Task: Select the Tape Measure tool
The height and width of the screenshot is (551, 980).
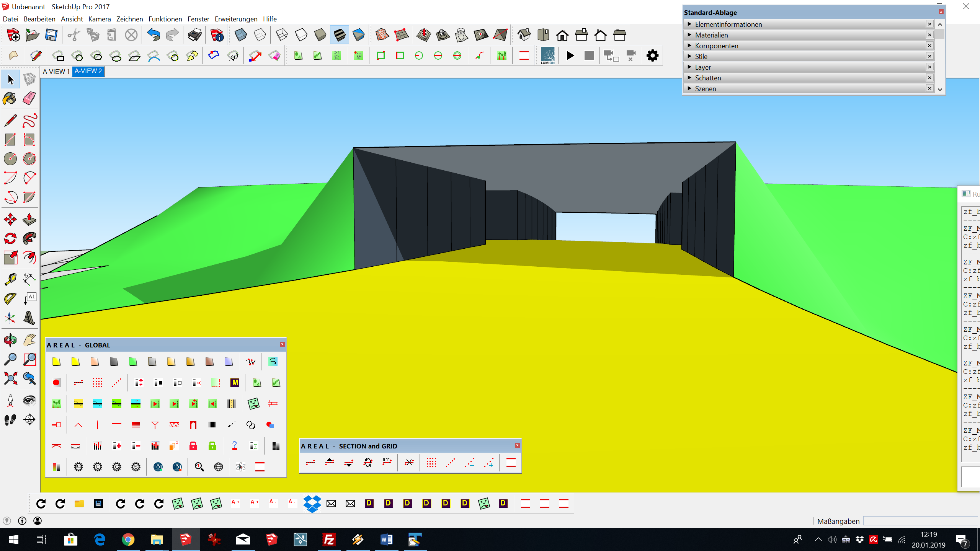Action: coord(10,279)
